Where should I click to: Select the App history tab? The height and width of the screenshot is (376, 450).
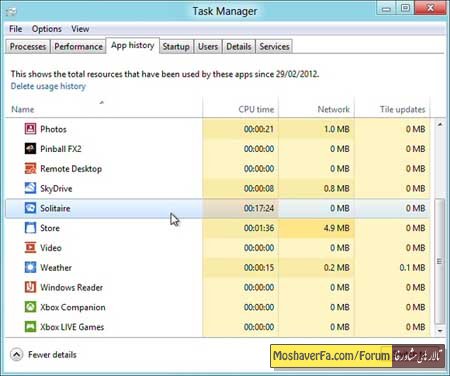point(133,45)
